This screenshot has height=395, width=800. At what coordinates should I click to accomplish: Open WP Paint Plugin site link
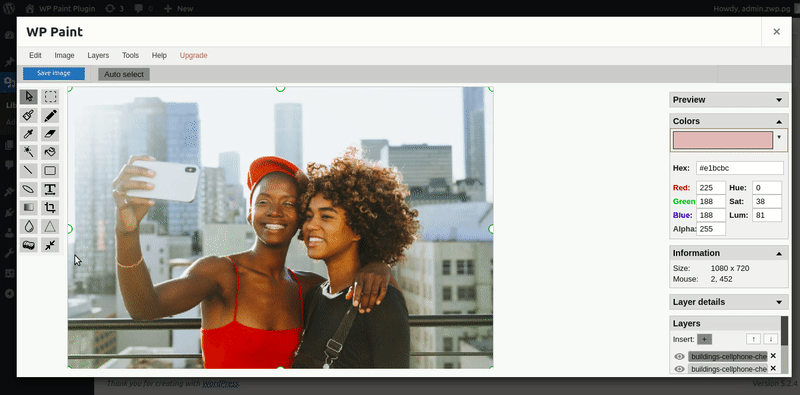(59, 8)
